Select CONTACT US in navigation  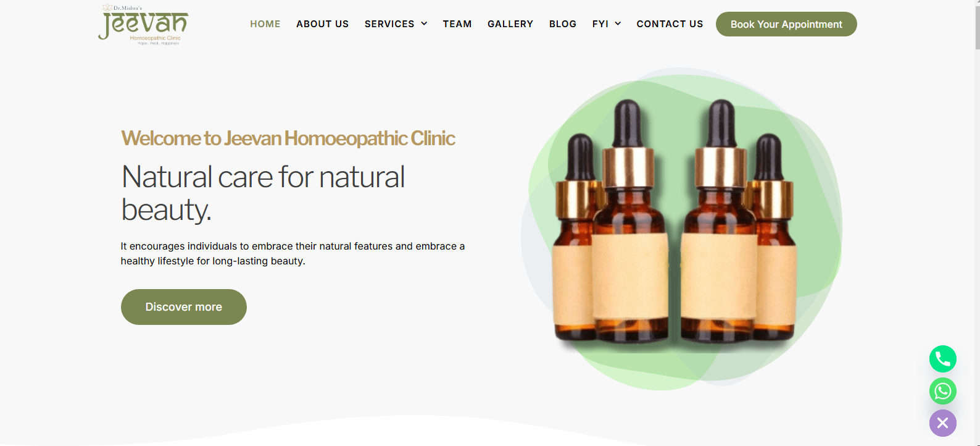click(x=670, y=24)
